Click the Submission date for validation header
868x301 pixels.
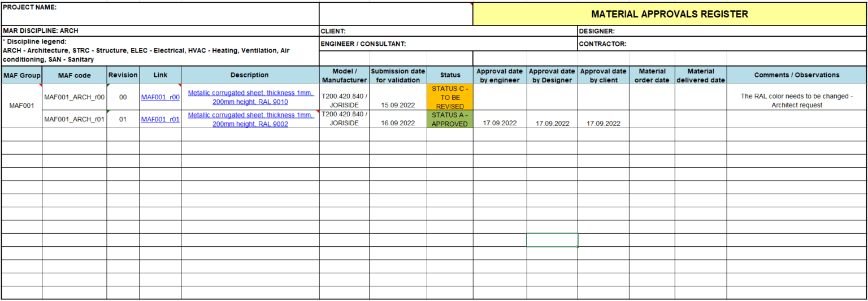click(x=397, y=75)
